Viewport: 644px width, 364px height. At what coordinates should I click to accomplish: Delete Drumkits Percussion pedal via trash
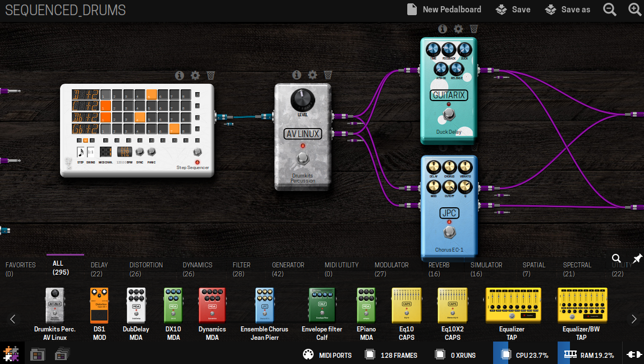click(x=328, y=75)
